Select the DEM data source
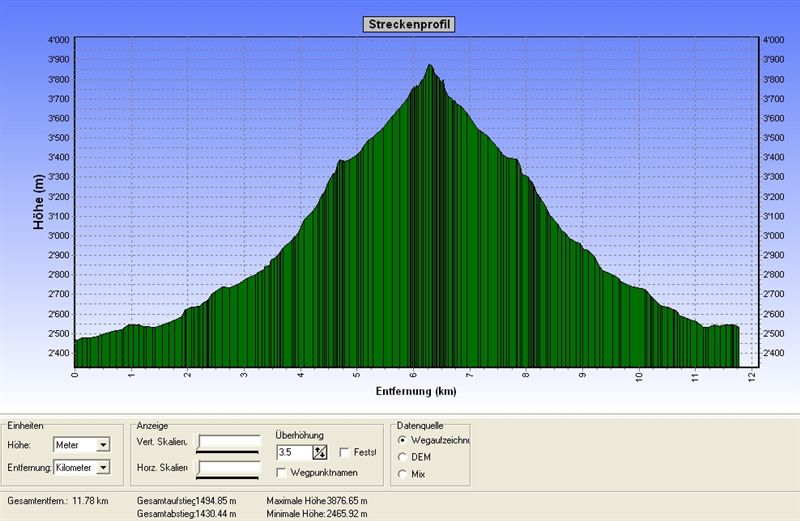800x521 pixels. 403,457
